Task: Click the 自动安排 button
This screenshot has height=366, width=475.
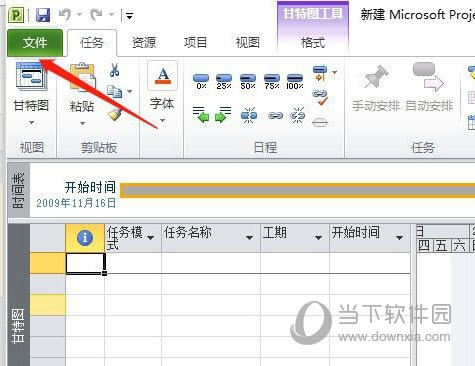Action: 429,87
